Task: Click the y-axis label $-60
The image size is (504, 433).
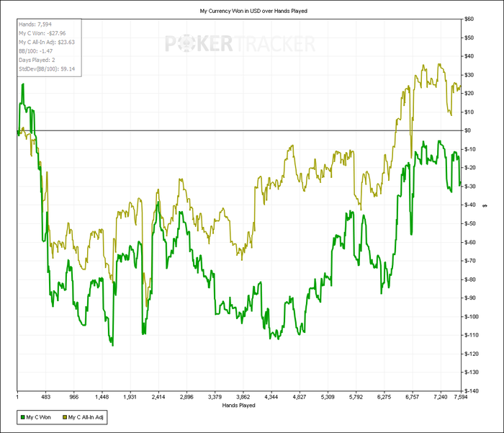Action: pyautogui.click(x=470, y=242)
